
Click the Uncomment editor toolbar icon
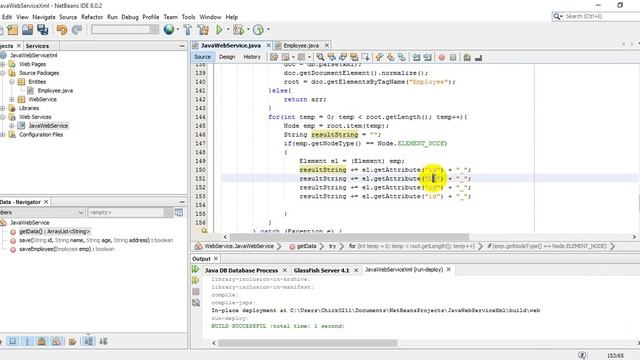click(478, 57)
